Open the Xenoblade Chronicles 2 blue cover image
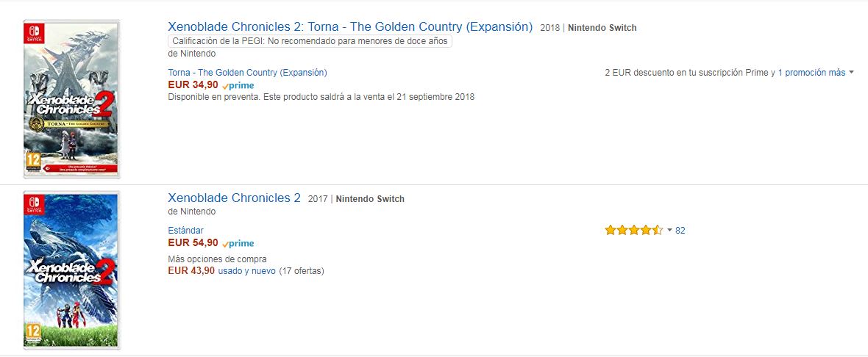868x357 pixels. pyautogui.click(x=71, y=270)
